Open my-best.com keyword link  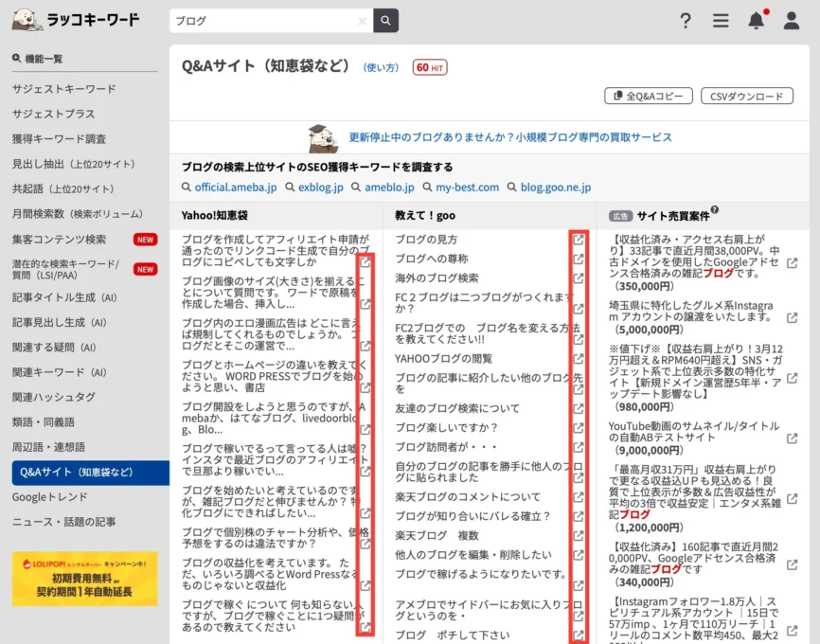point(467,188)
